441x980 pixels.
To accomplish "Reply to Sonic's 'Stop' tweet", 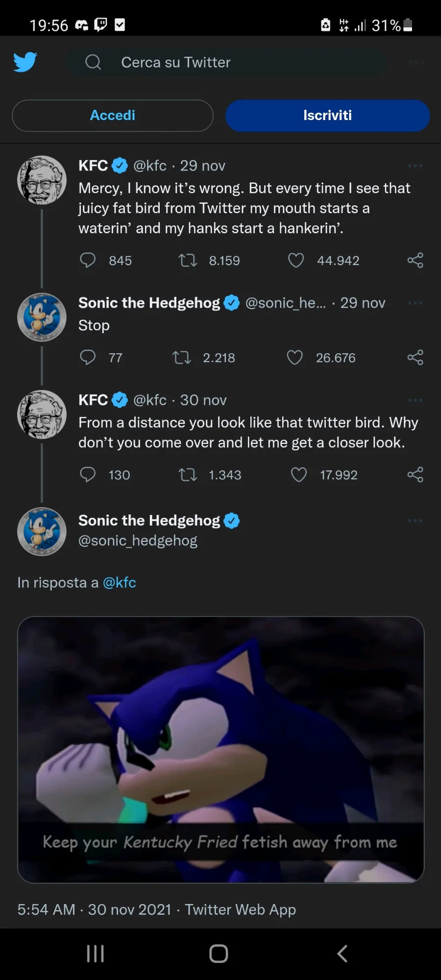I will 88,358.
